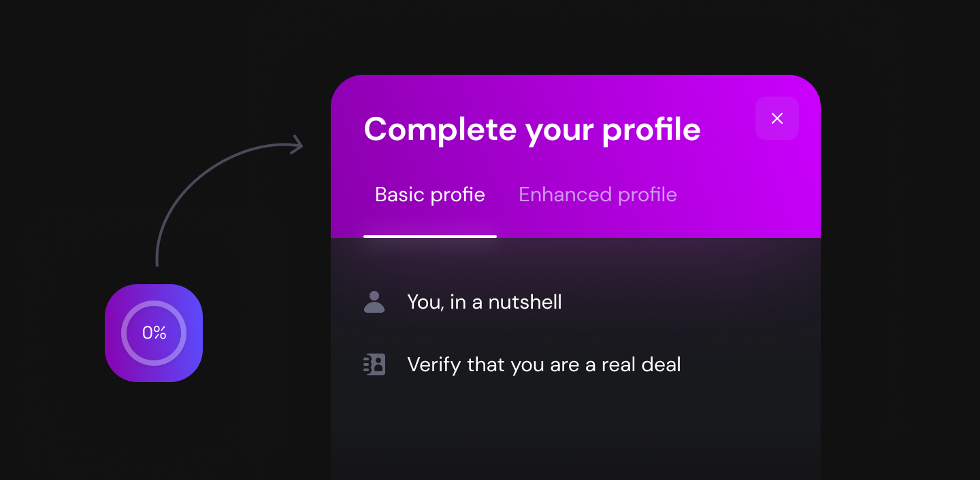Click the Complete your profile heading

tap(532, 129)
